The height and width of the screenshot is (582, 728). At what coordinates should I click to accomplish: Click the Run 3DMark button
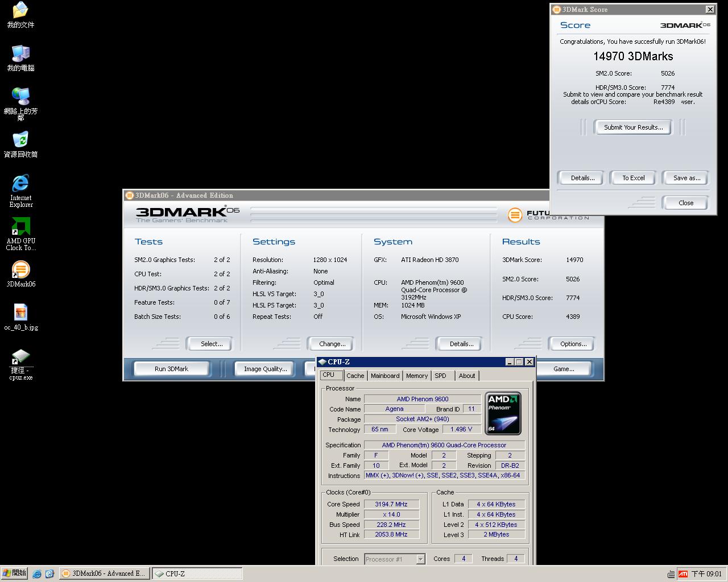171,369
